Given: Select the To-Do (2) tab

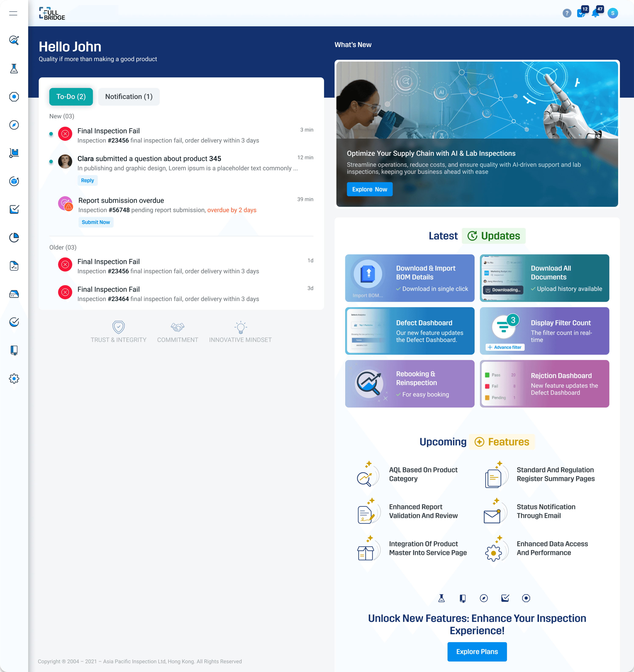Looking at the screenshot, I should (71, 97).
